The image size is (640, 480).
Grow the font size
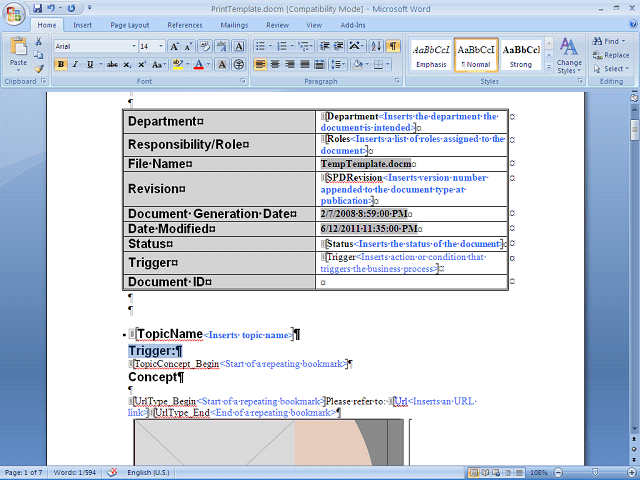coord(174,46)
